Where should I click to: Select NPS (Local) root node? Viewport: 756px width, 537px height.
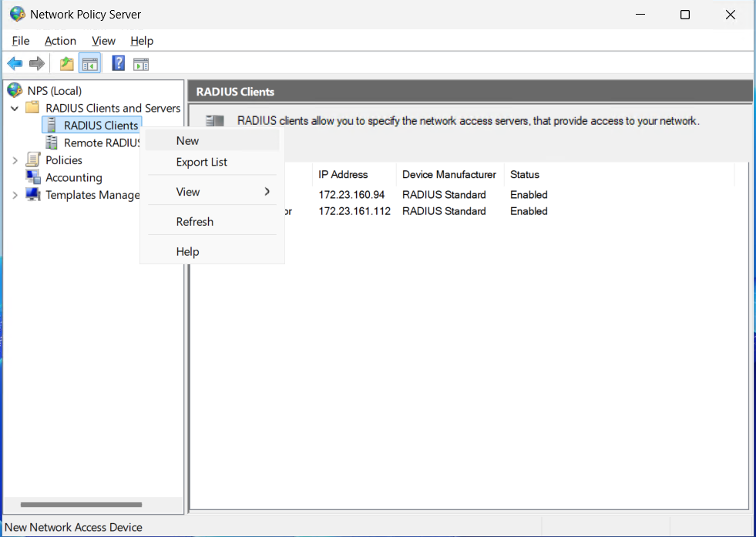click(x=55, y=91)
